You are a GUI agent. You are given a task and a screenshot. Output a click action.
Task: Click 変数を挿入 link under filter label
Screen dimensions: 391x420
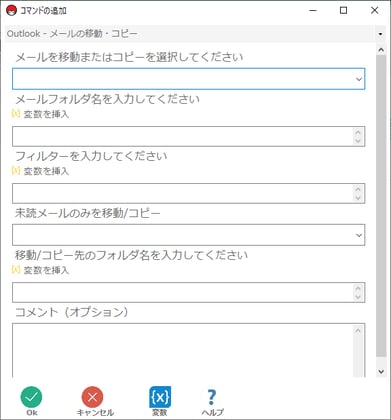[x=46, y=171]
